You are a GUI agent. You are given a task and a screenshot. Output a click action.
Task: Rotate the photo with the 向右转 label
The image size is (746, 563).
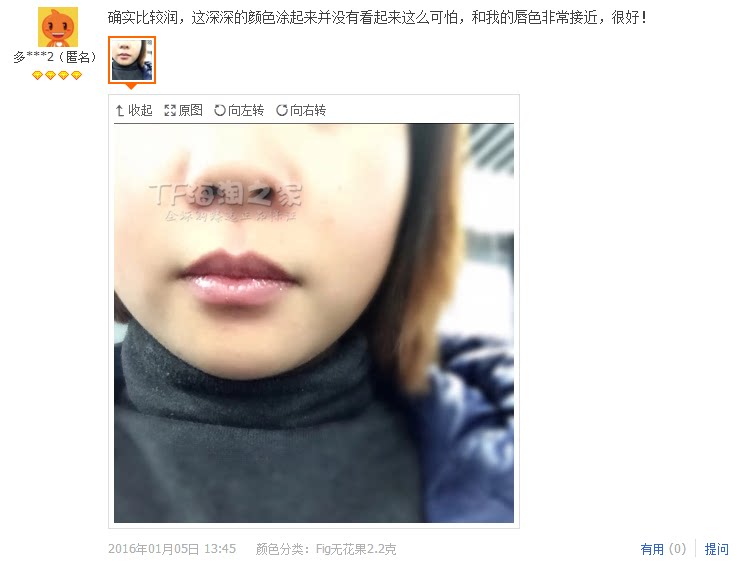[x=308, y=110]
